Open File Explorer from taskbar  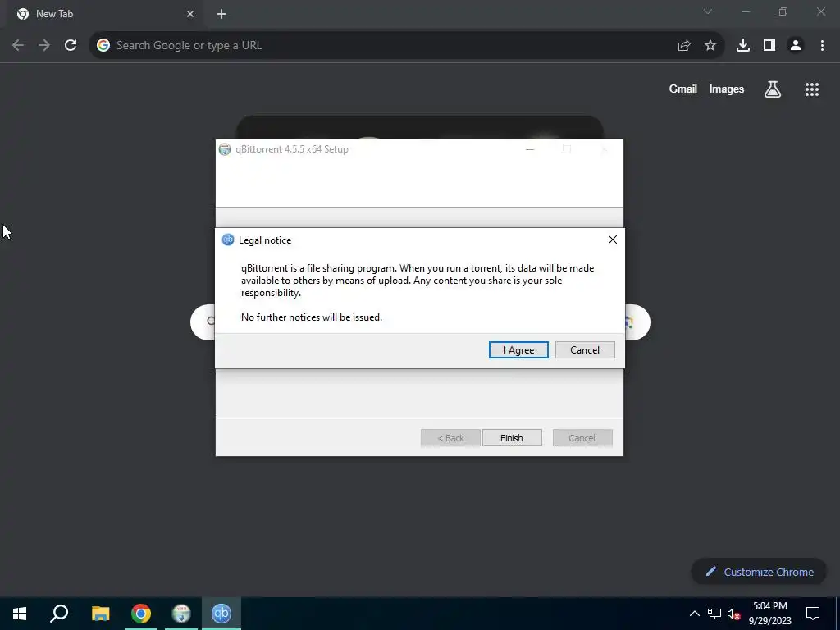100,613
